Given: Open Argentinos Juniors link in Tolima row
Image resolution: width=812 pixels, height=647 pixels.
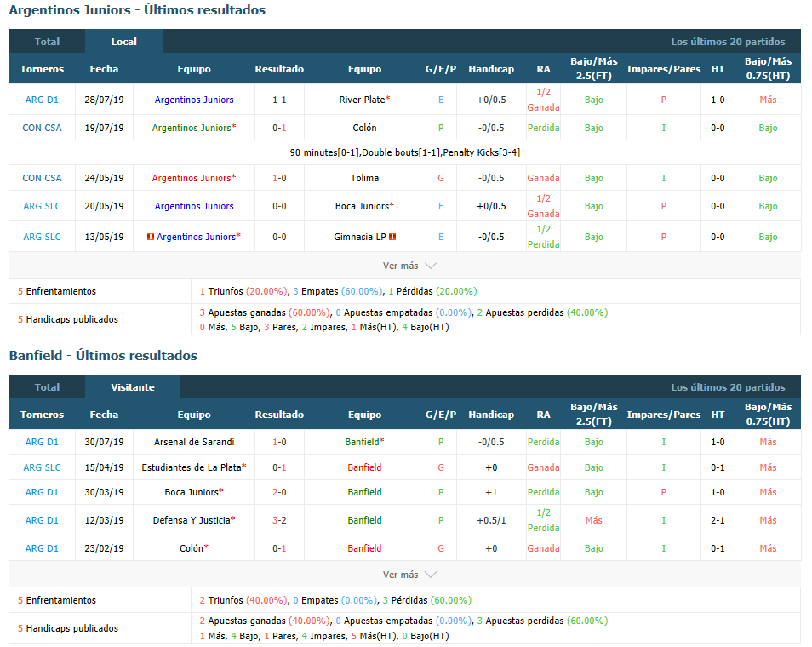Looking at the screenshot, I should tap(192, 178).
